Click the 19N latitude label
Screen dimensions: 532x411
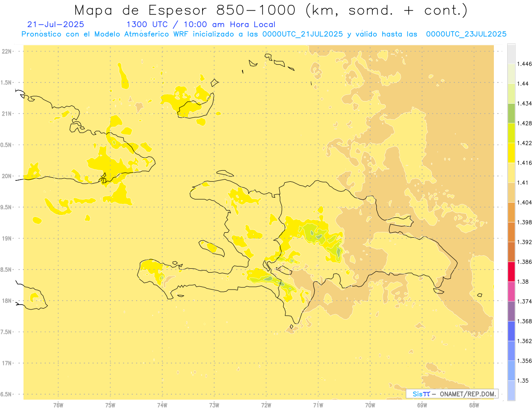pyautogui.click(x=8, y=239)
